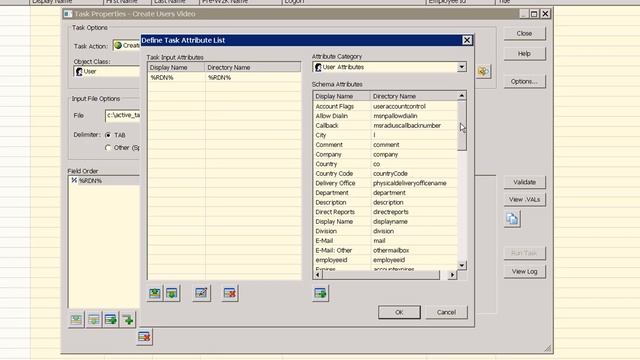Viewport: 640px width, 360px height.
Task: Select the Allow Dialin schema attribute
Action: point(385,116)
